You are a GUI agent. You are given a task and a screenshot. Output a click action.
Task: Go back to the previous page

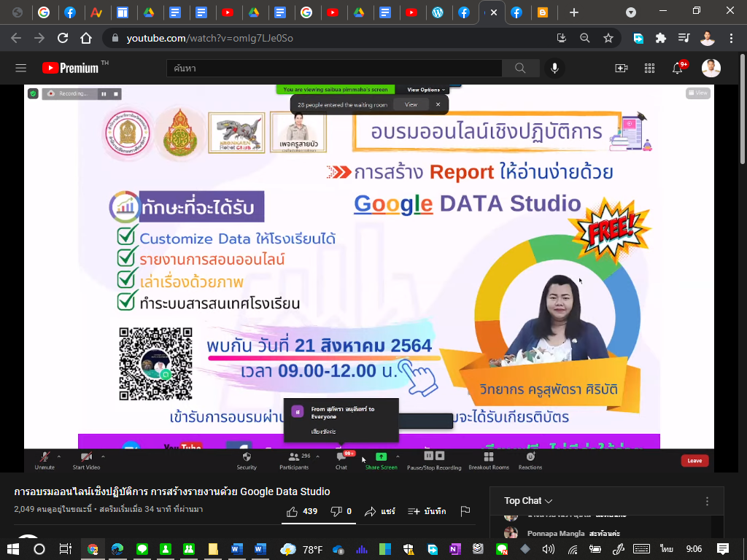[x=16, y=38]
